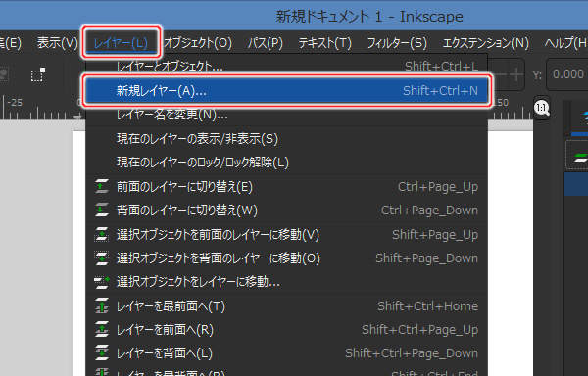Click レイヤーを前面へ(R) icon

[102, 330]
